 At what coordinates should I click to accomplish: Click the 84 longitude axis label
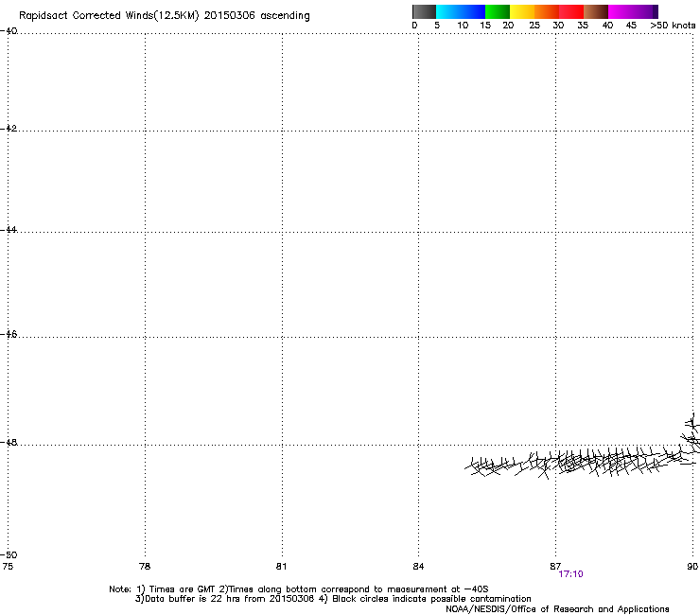click(x=418, y=567)
